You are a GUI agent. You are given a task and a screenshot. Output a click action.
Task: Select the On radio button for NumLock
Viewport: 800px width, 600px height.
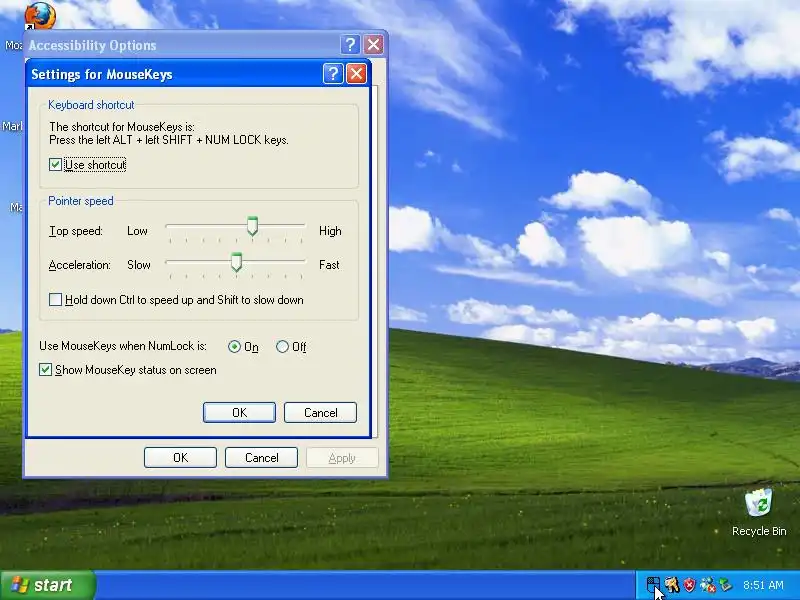pos(234,347)
